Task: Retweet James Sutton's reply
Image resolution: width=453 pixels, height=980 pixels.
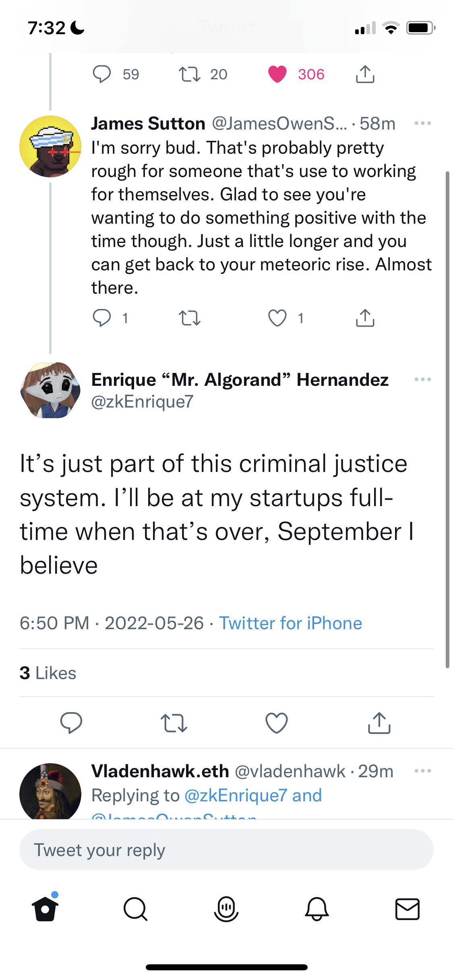Action: point(190,318)
